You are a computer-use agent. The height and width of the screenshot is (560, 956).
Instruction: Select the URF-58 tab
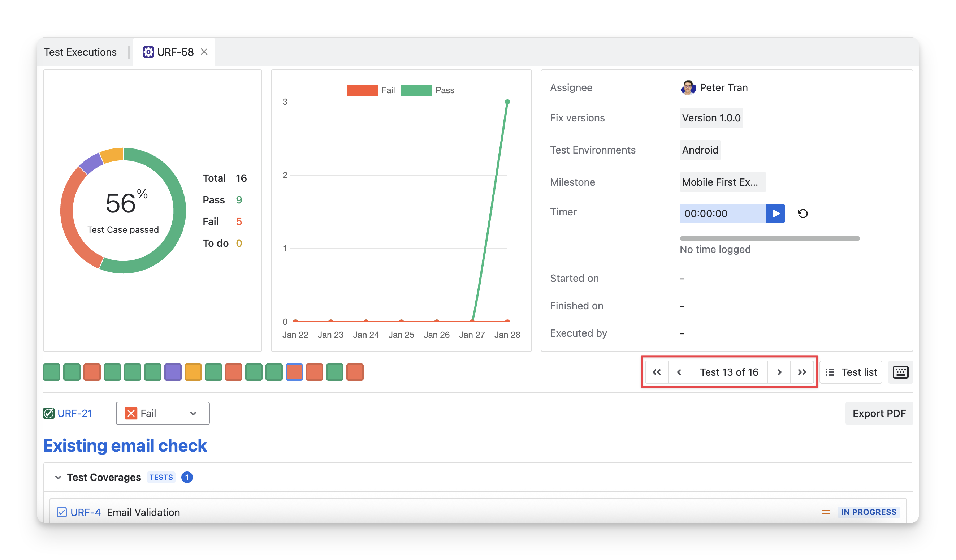pyautogui.click(x=175, y=52)
